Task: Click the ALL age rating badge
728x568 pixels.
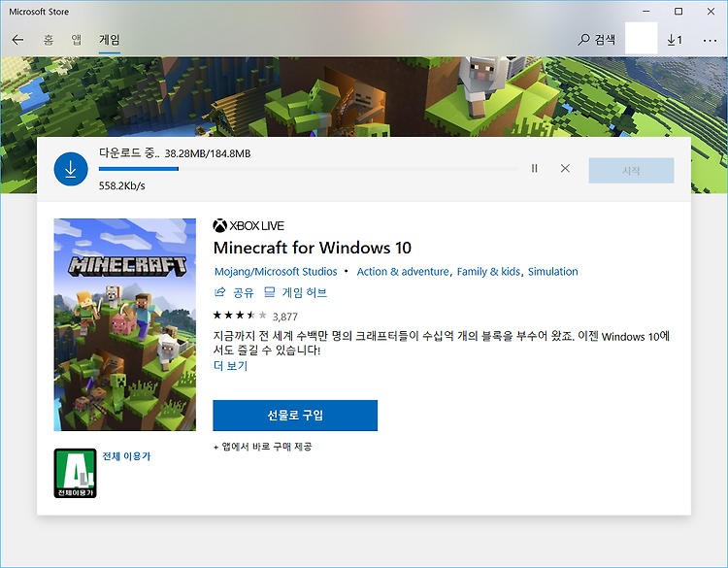Action: pos(75,473)
